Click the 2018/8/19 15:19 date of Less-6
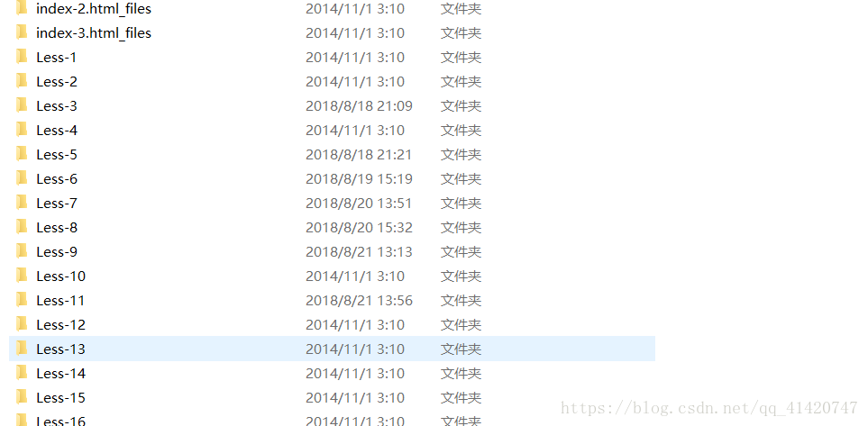 (x=360, y=179)
